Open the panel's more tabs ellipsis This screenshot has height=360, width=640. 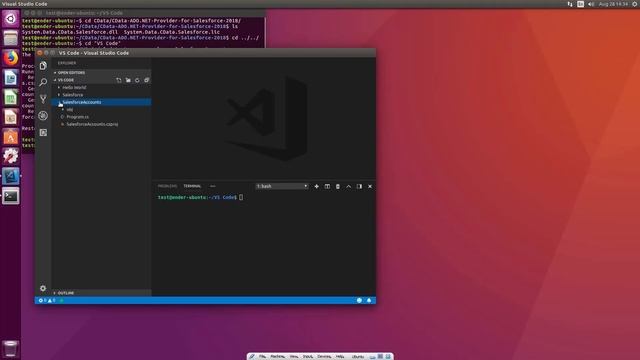click(x=212, y=186)
